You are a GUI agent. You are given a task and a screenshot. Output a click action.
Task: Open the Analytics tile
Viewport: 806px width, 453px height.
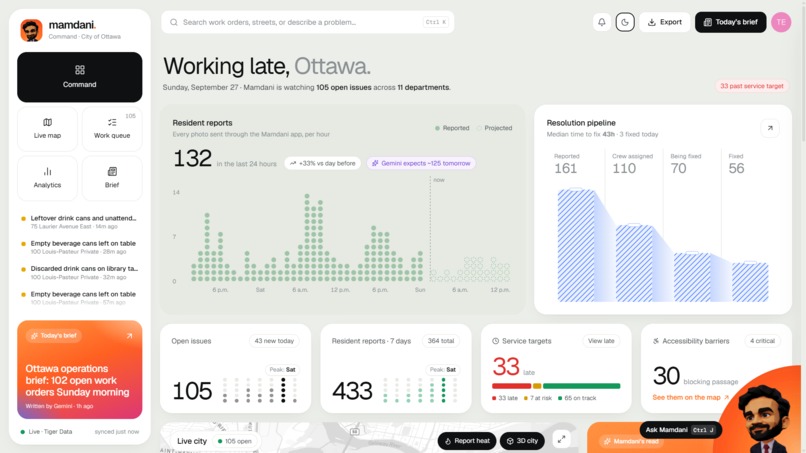click(x=47, y=178)
